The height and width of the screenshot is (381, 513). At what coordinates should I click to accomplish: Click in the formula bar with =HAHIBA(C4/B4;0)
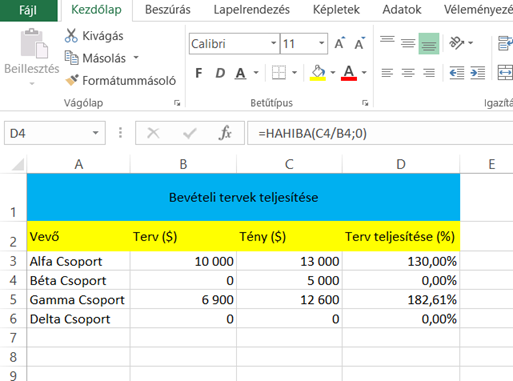click(x=380, y=133)
